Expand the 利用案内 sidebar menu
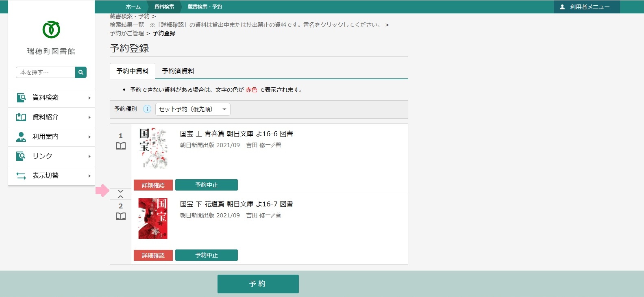 point(51,137)
